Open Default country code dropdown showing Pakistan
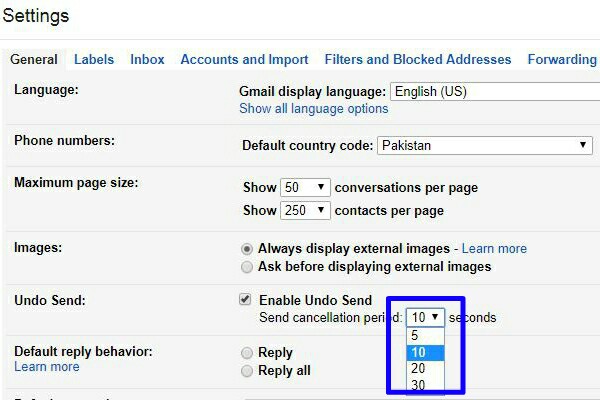Image resolution: width=600 pixels, height=400 pixels. tap(485, 145)
